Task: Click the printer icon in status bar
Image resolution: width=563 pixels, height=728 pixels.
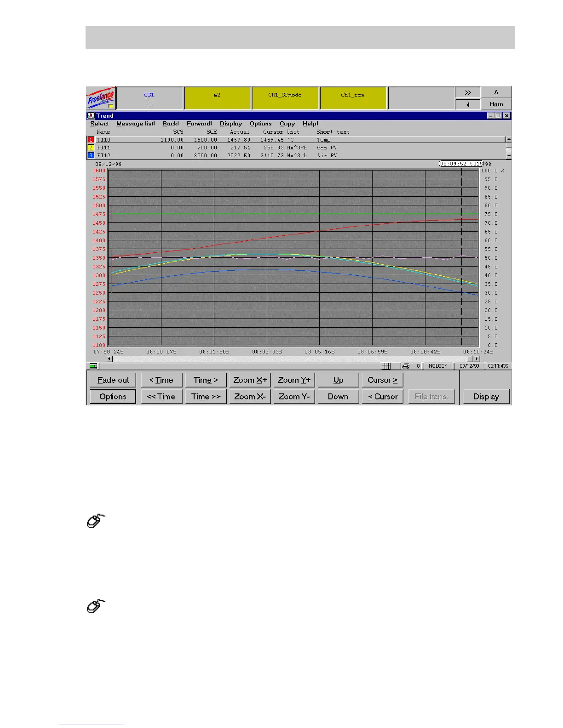Action: tap(405, 366)
